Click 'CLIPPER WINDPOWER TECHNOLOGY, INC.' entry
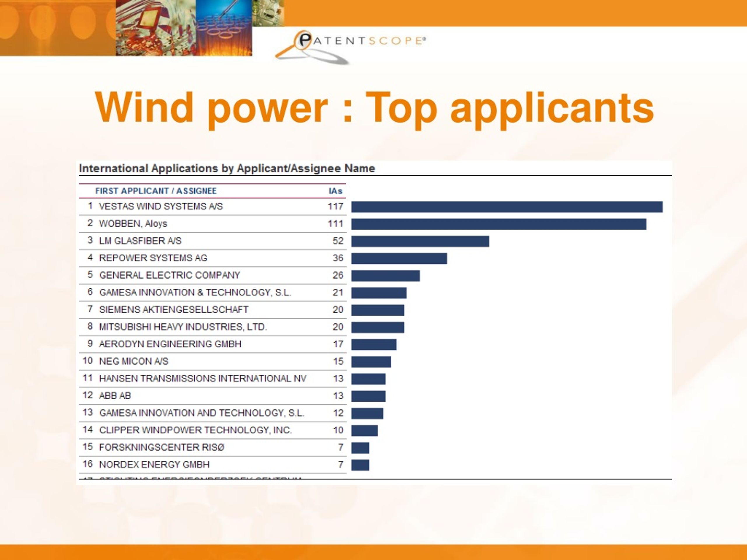 coord(196,430)
